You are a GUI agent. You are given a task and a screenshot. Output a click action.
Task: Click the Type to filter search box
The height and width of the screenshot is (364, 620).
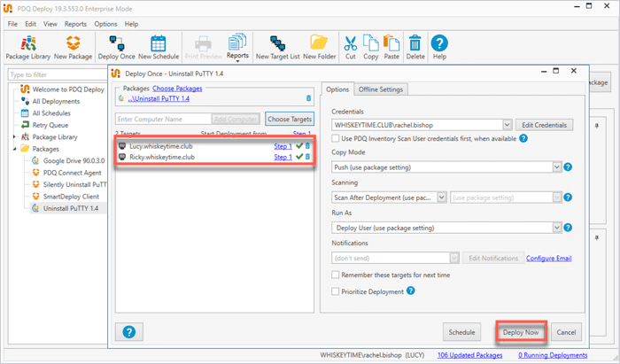[x=58, y=74]
